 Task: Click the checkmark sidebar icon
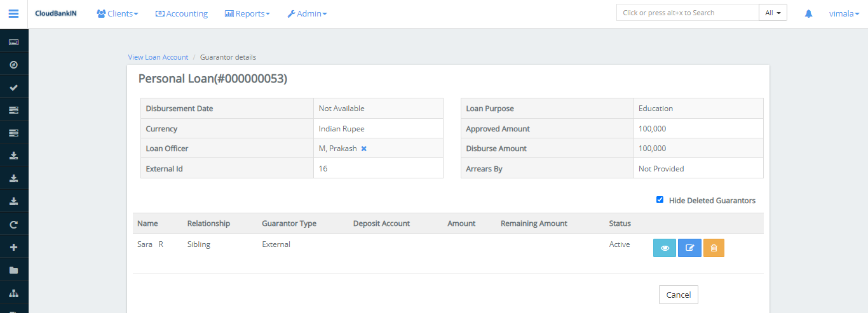click(13, 88)
